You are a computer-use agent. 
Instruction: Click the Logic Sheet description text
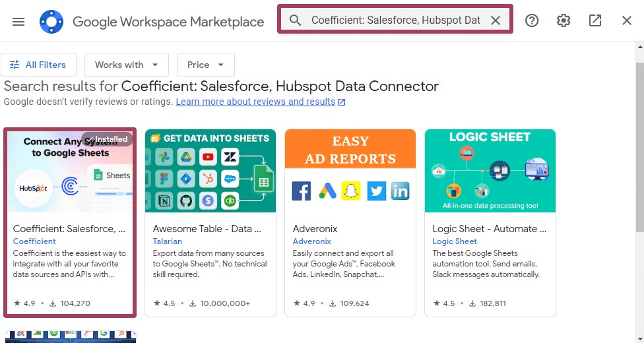pyautogui.click(x=486, y=264)
